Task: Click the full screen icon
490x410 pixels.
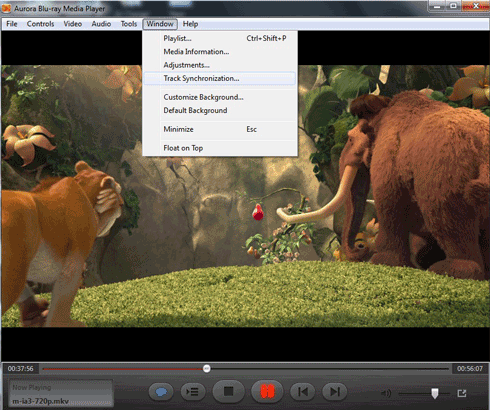Action: [x=462, y=393]
